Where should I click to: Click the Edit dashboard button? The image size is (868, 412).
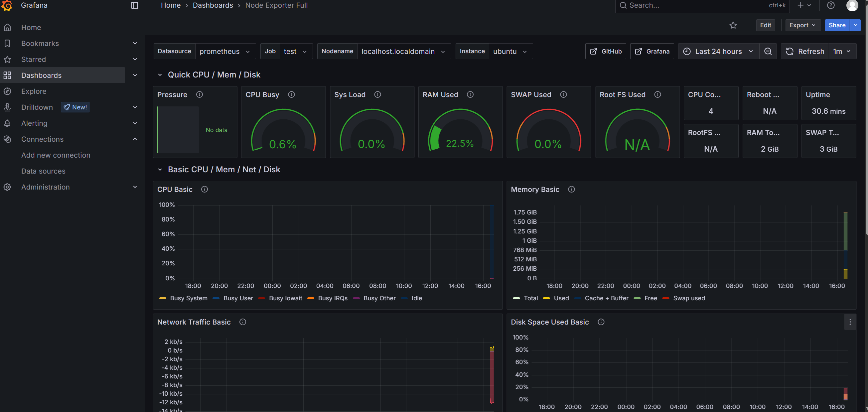click(765, 25)
